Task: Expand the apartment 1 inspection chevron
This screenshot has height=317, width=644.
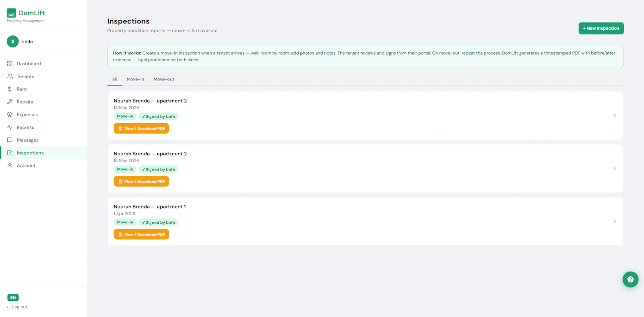Action: (615, 222)
